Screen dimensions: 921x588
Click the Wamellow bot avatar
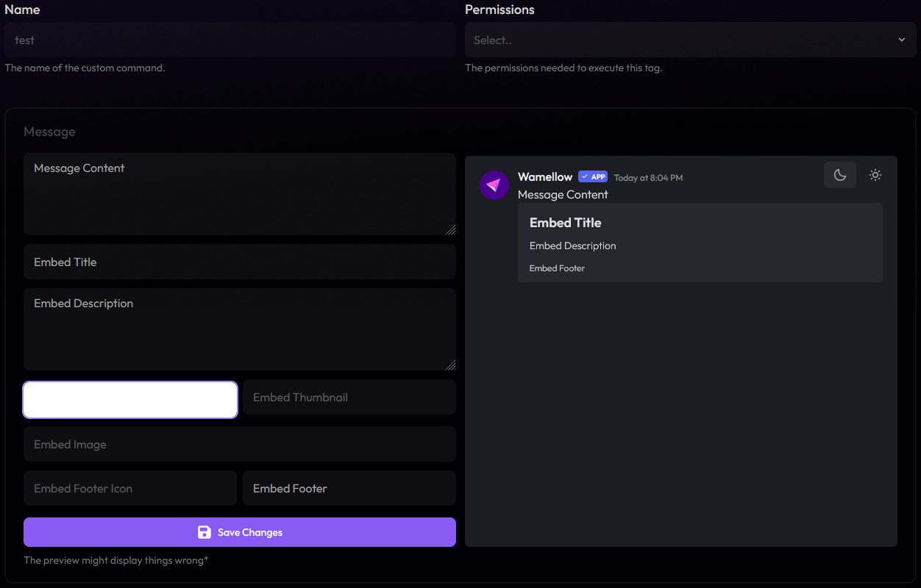click(494, 185)
